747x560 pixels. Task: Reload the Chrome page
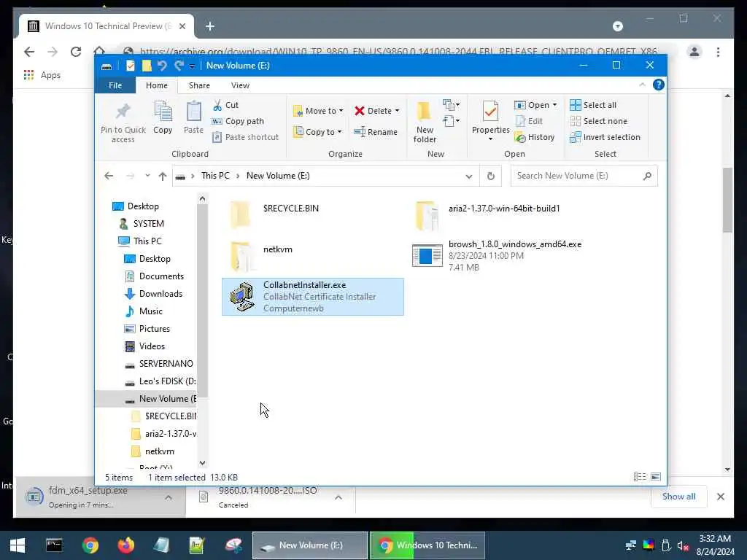[76, 52]
